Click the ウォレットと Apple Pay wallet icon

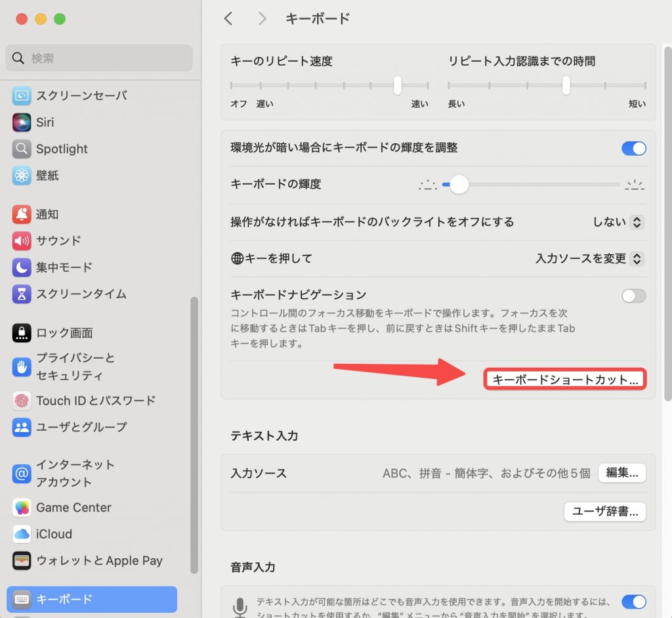(22, 560)
